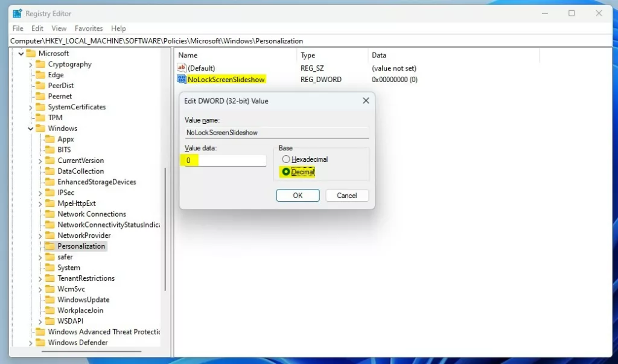Click the Peernet folder icon

click(40, 96)
